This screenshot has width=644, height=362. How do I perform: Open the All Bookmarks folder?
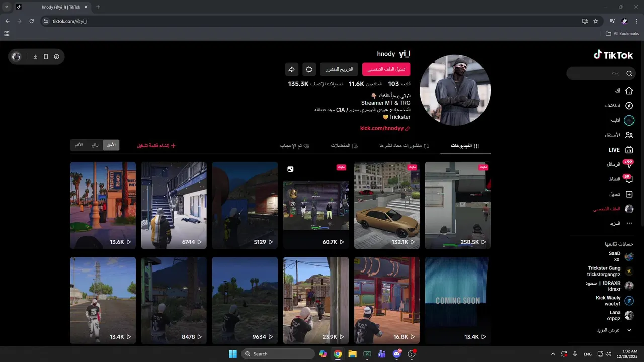(x=622, y=34)
